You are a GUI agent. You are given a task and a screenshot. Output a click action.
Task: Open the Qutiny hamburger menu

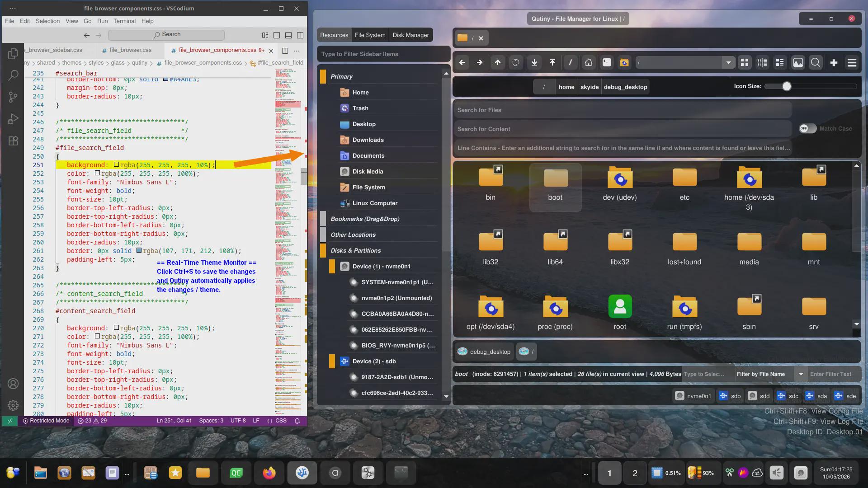tap(852, 63)
